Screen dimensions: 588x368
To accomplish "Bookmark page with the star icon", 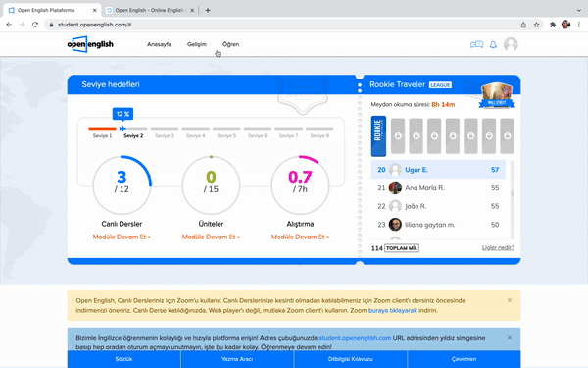I will tap(536, 25).
